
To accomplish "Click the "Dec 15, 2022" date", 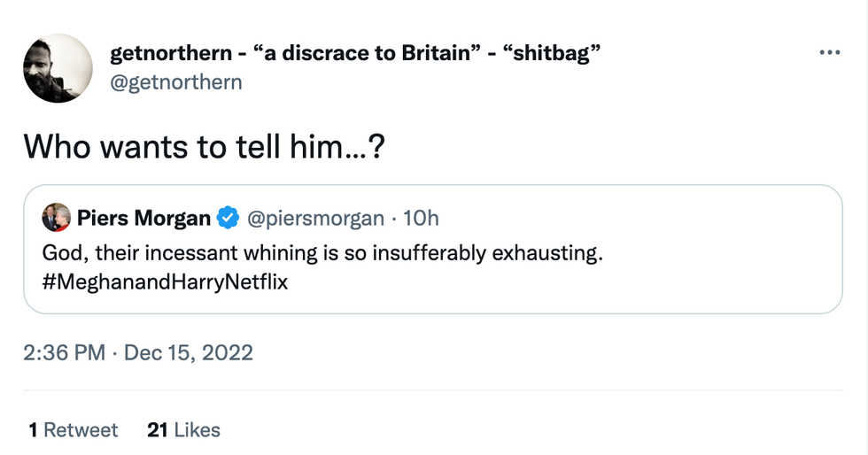I will 189,353.
